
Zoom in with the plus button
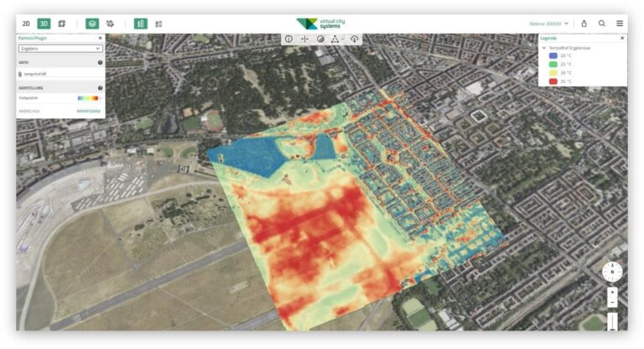(x=612, y=292)
